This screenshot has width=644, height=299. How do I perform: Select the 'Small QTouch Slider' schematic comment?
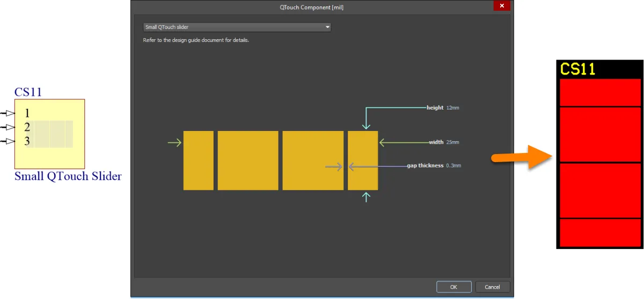[x=68, y=176]
